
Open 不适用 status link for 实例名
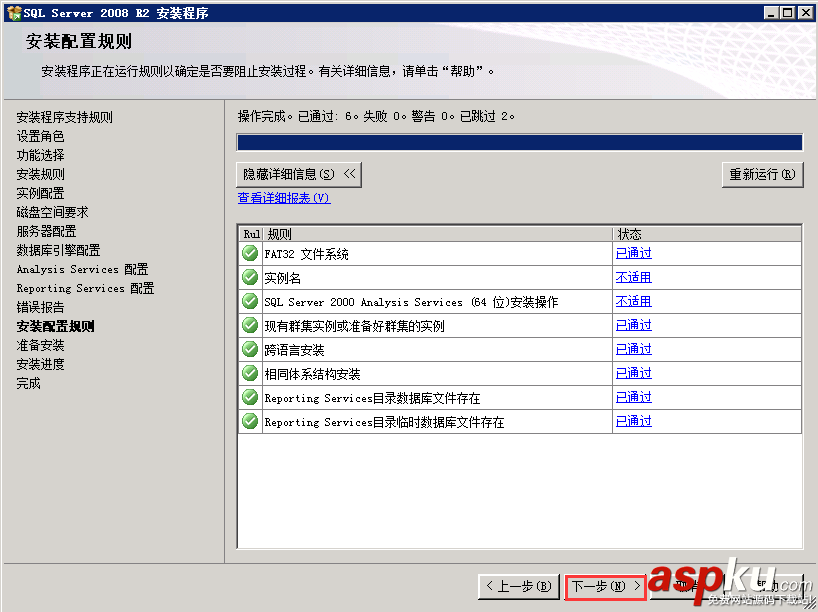tap(633, 277)
